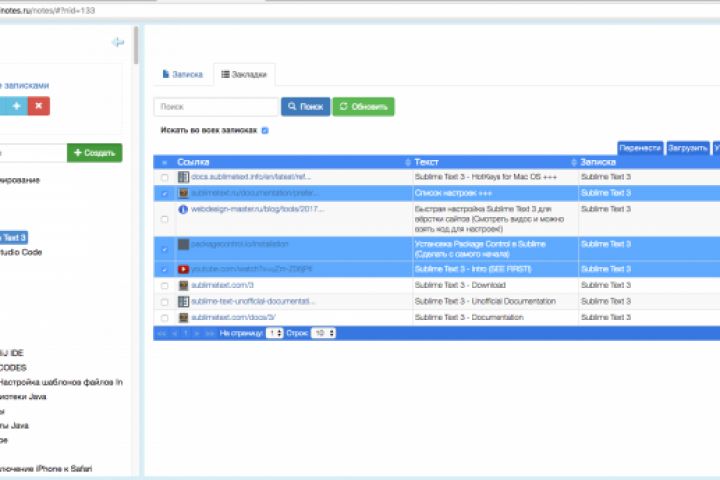Toggle the Искать во всех записках checkbox
720x480 pixels.
(265, 130)
